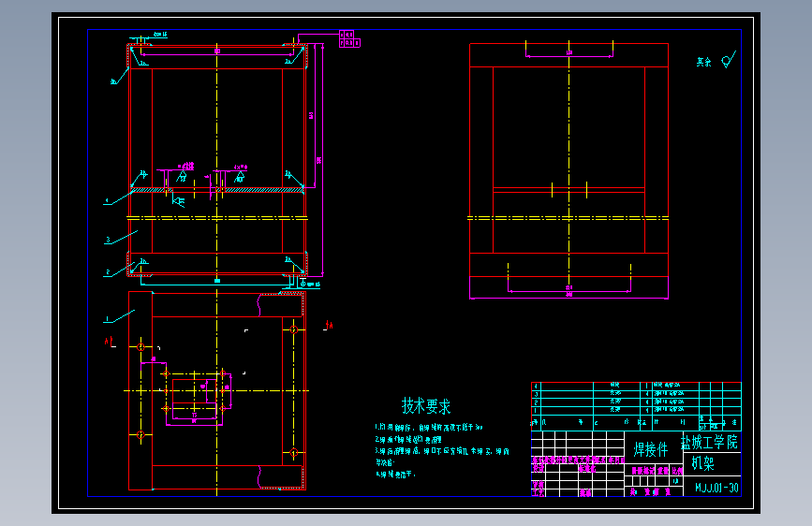
Task: Click the fourth technical requirement line
Action: (395, 474)
